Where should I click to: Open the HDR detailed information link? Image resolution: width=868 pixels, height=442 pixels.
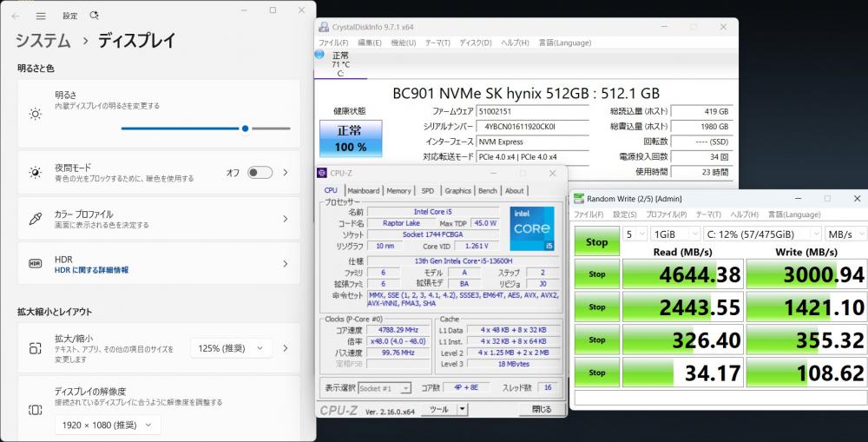point(91,270)
